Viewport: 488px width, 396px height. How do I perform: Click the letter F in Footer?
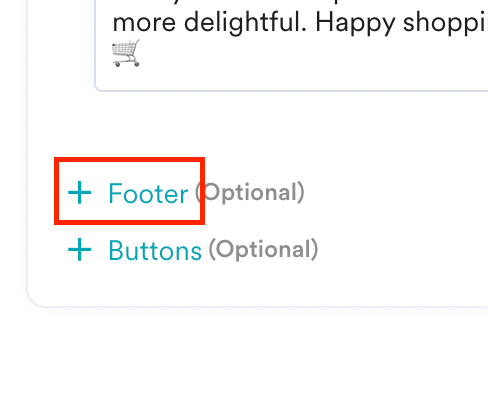tap(115, 193)
